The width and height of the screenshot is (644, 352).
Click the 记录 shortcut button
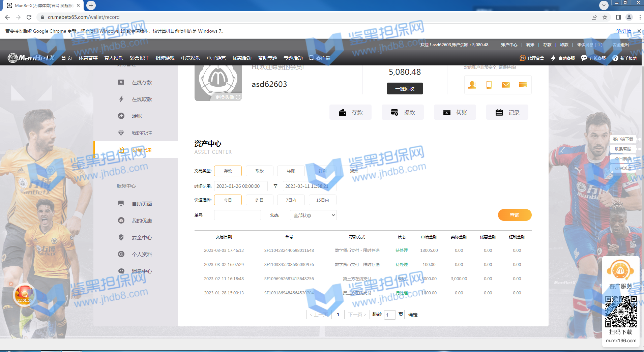[x=507, y=113]
